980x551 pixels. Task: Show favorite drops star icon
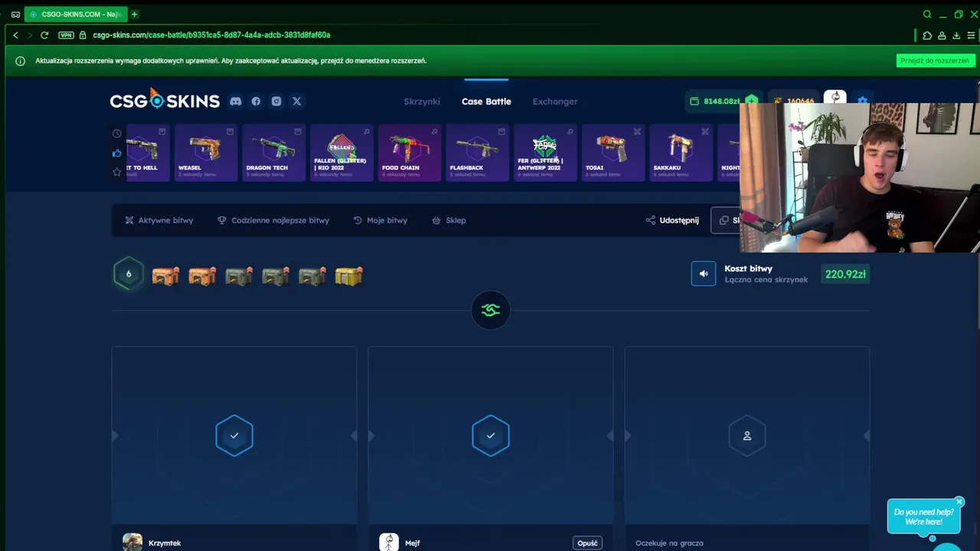117,172
